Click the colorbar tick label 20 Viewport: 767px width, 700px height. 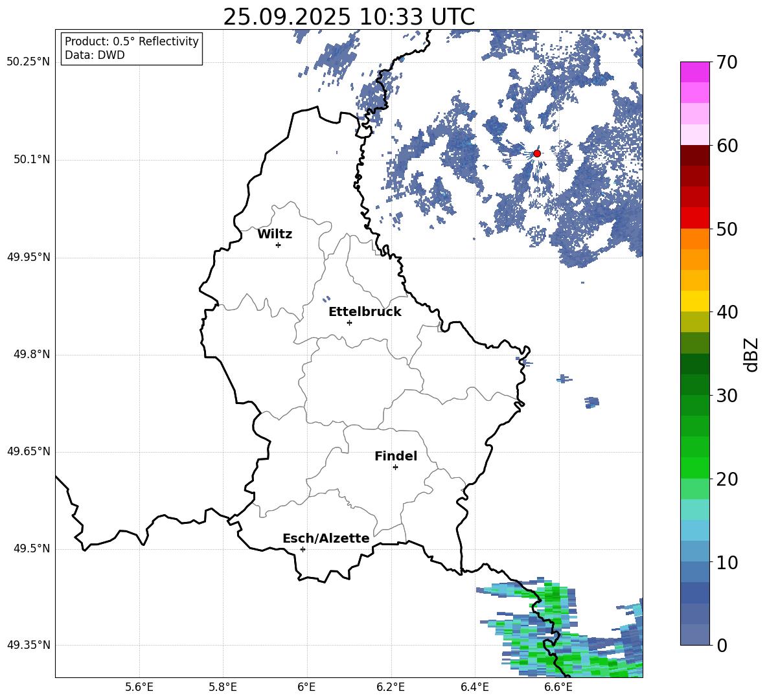727,479
